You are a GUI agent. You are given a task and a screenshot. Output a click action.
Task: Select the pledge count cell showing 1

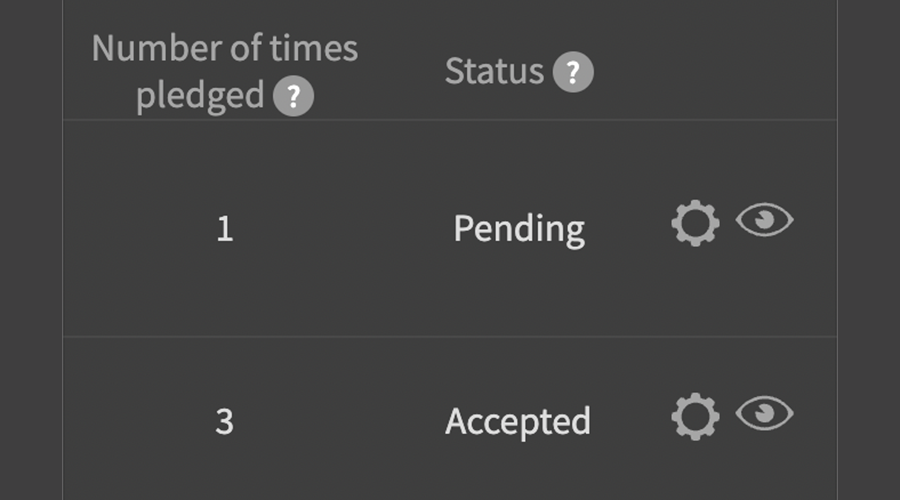pyautogui.click(x=224, y=229)
